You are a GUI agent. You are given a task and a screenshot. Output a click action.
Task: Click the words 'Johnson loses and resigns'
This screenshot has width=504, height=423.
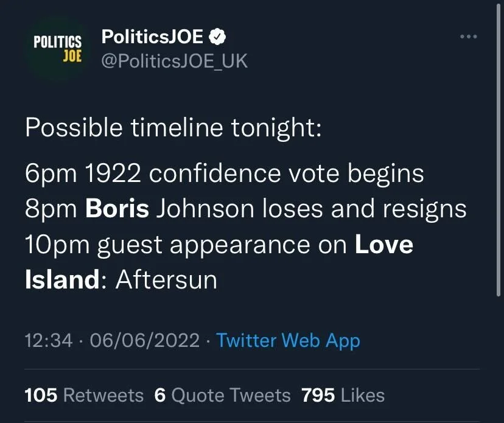(x=311, y=209)
